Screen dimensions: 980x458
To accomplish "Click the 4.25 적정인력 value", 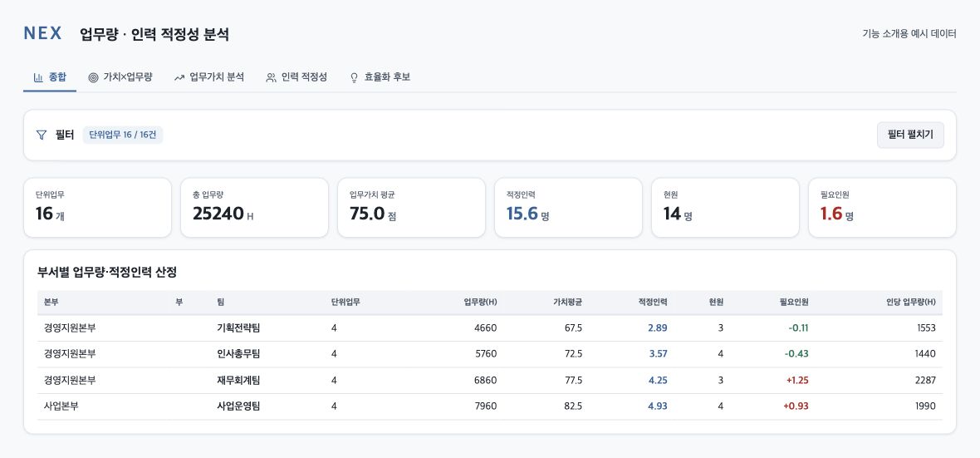I will (x=658, y=381).
